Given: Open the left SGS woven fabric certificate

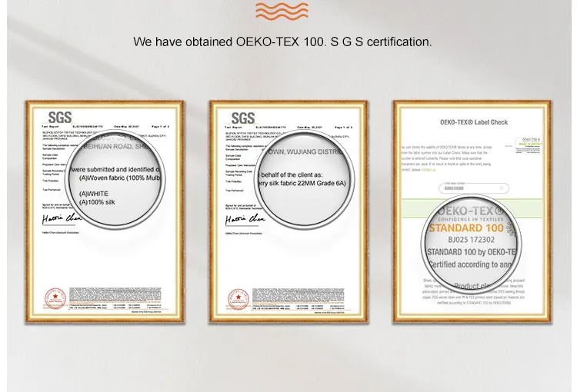Looking at the screenshot, I should (105, 211).
